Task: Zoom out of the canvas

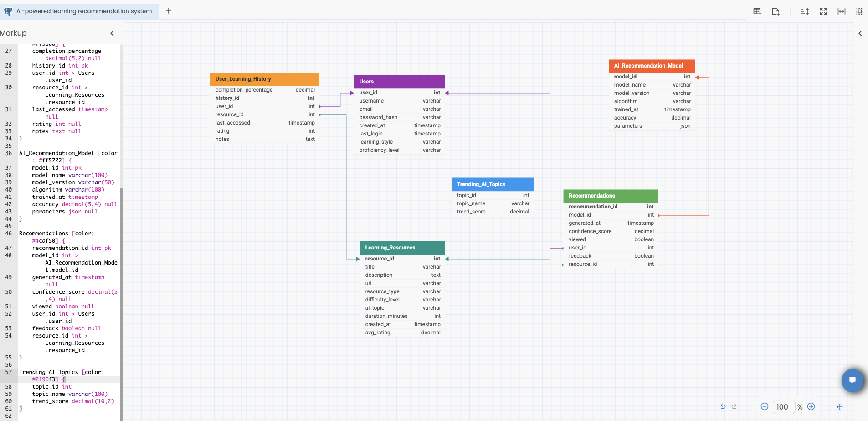Action: click(x=765, y=406)
